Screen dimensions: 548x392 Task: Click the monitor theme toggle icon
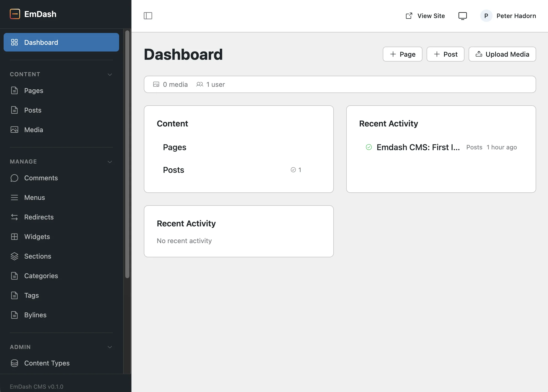(x=462, y=16)
